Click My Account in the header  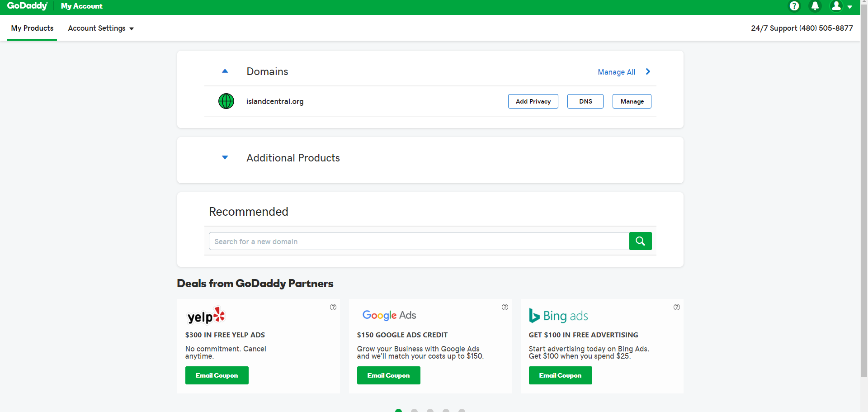click(x=82, y=6)
